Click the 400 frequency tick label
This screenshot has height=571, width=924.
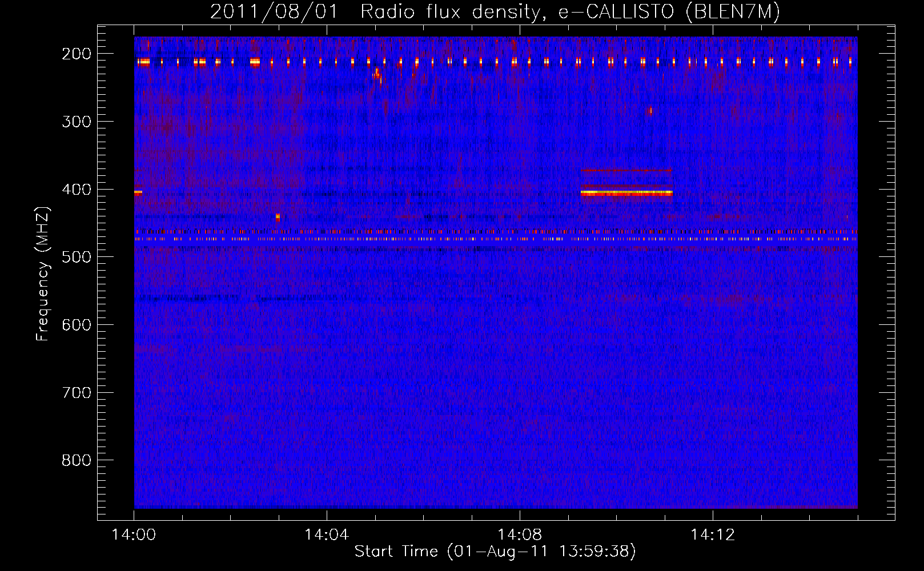pyautogui.click(x=77, y=190)
